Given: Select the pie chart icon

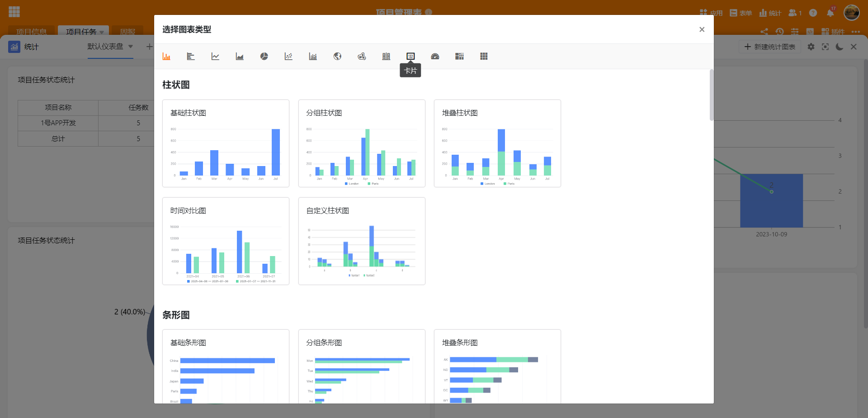Looking at the screenshot, I should (264, 57).
